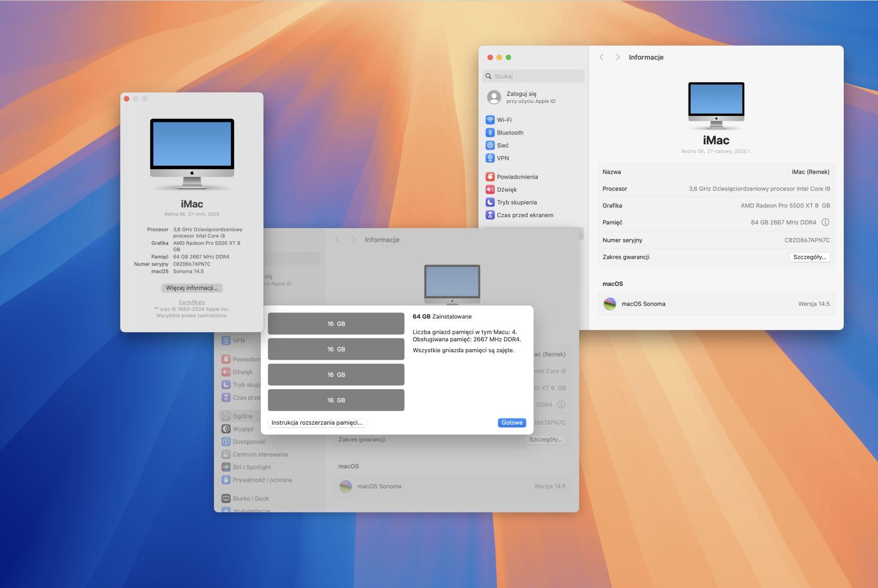The width and height of the screenshot is (878, 588).
Task: Click the Procesor row in right window
Action: tap(716, 189)
